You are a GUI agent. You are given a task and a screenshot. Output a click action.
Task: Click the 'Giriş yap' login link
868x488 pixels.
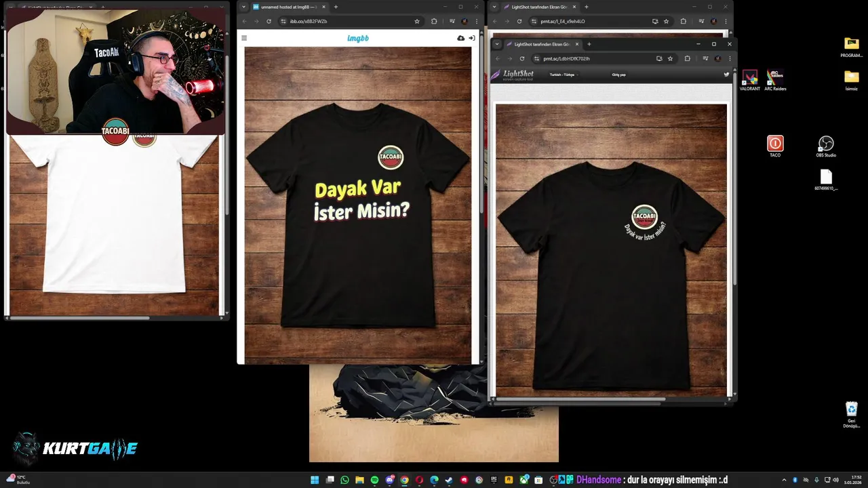(x=618, y=75)
